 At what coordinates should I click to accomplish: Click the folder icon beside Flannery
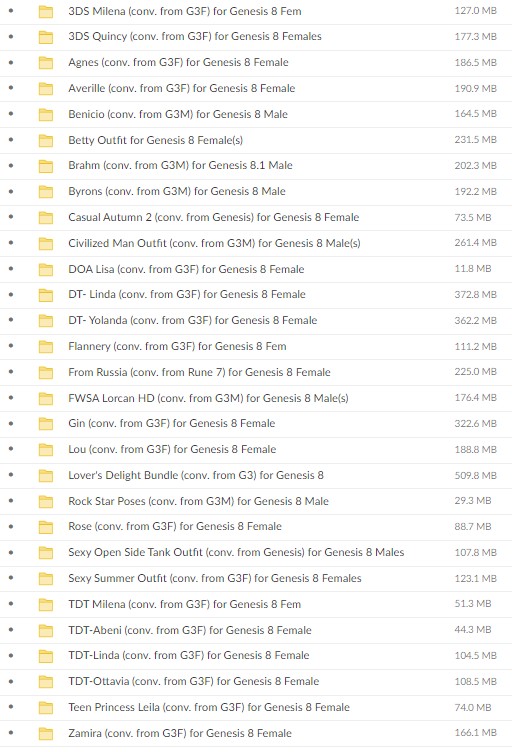[46, 347]
